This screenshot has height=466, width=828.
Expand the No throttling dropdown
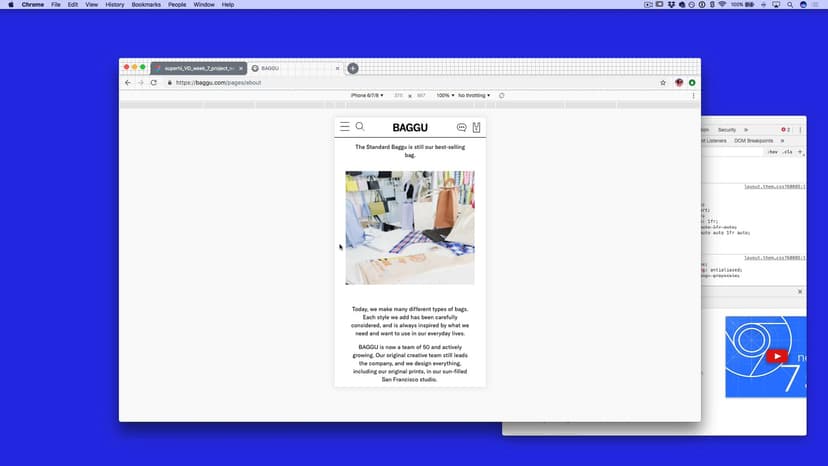click(475, 96)
